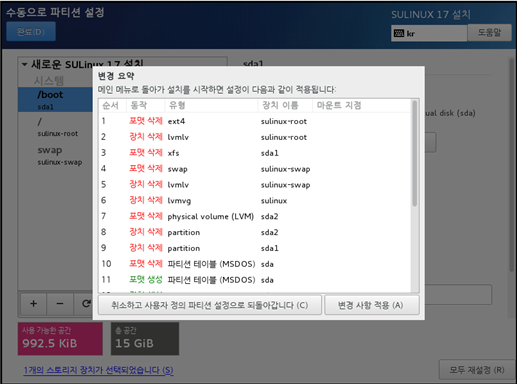
Task: Open the 1개의 스토리지 장치가 선택되었습니다 link
Action: click(x=98, y=370)
